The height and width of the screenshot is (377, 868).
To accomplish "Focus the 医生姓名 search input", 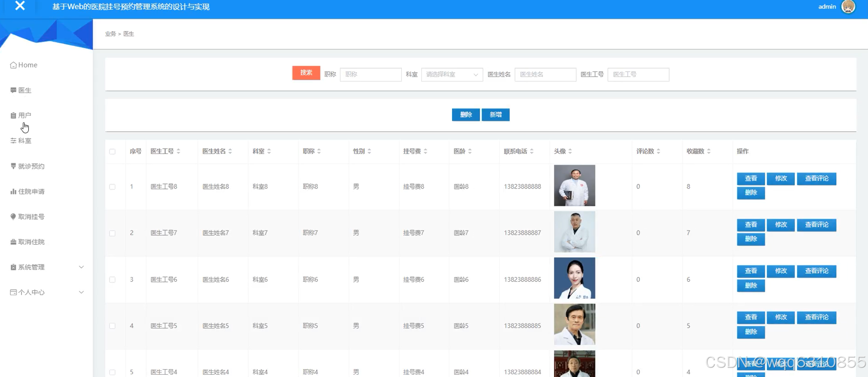I will (x=545, y=75).
